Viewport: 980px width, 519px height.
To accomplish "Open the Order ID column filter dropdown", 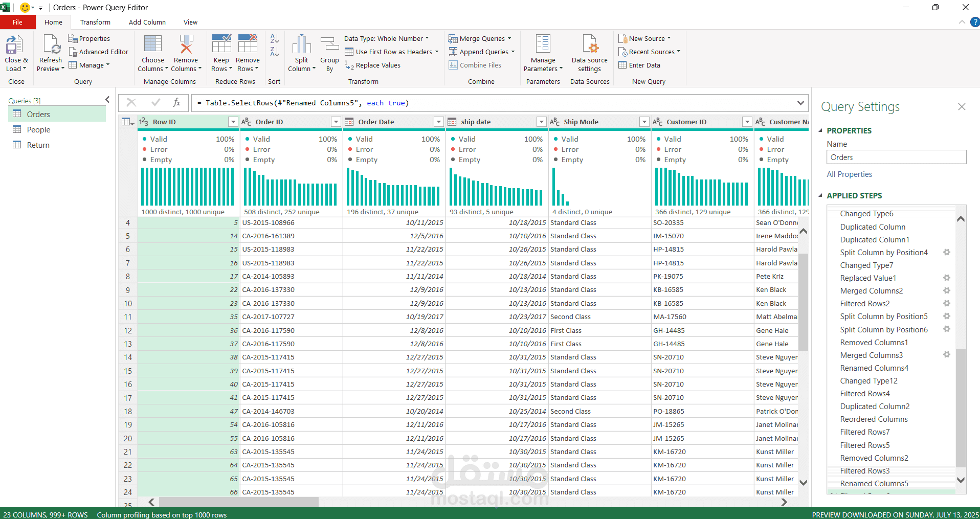I will click(336, 122).
